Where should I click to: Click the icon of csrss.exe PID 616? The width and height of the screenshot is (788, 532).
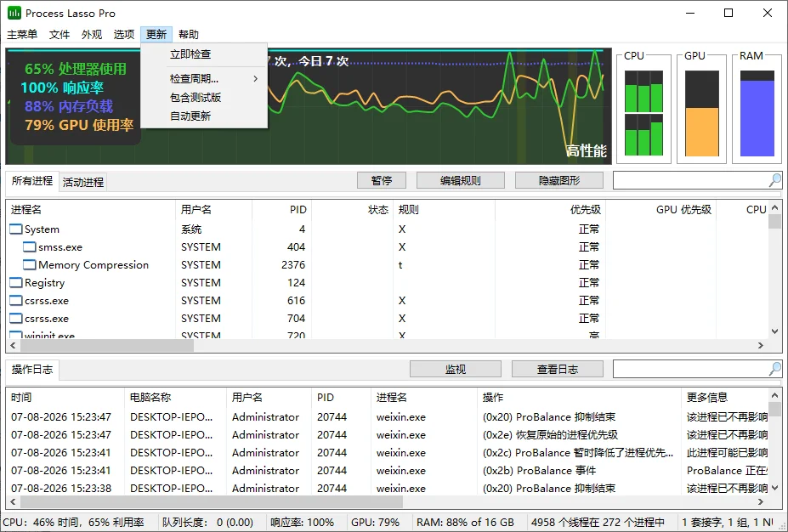(x=16, y=300)
